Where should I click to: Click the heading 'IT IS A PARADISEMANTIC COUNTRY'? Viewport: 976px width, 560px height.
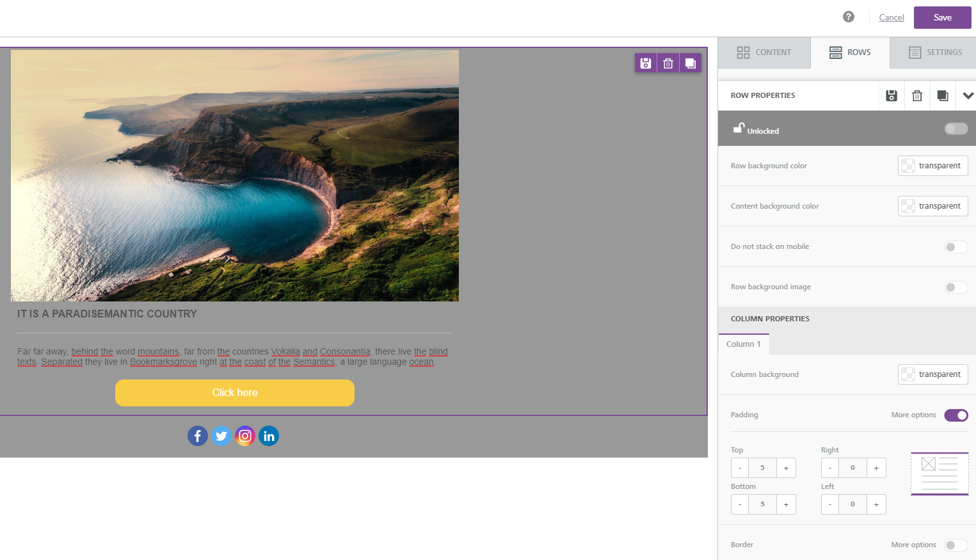(107, 314)
